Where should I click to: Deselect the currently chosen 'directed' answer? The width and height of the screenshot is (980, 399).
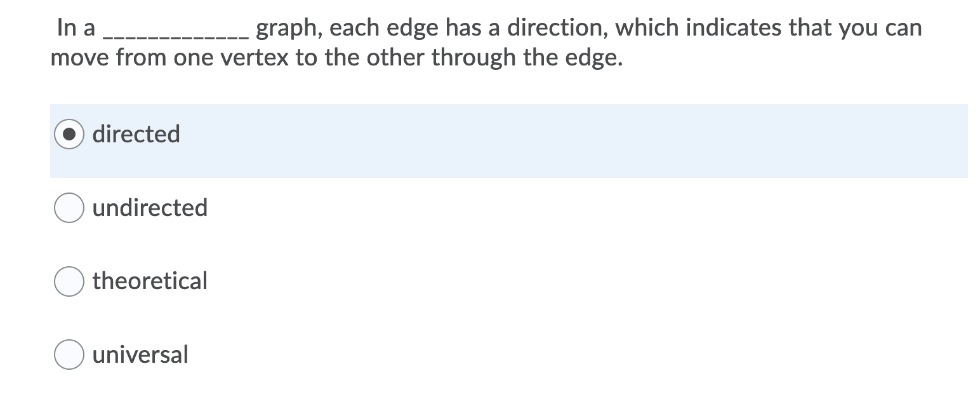(69, 134)
